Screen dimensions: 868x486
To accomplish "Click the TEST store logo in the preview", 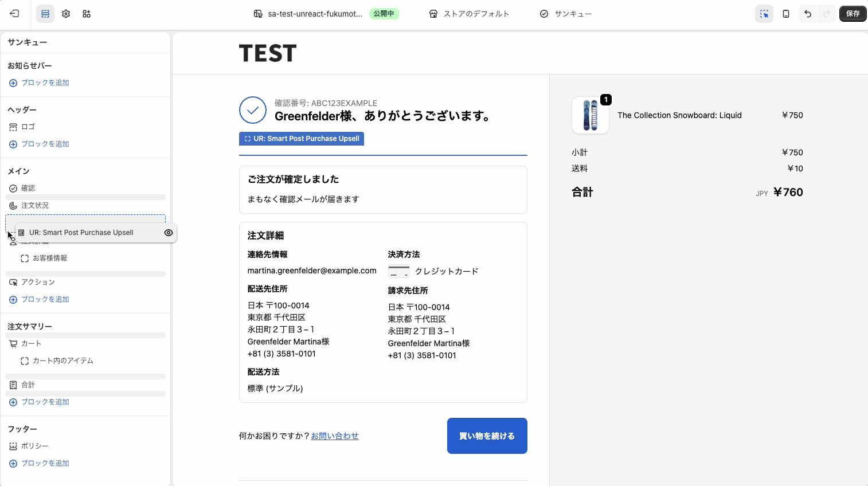I will pos(268,53).
